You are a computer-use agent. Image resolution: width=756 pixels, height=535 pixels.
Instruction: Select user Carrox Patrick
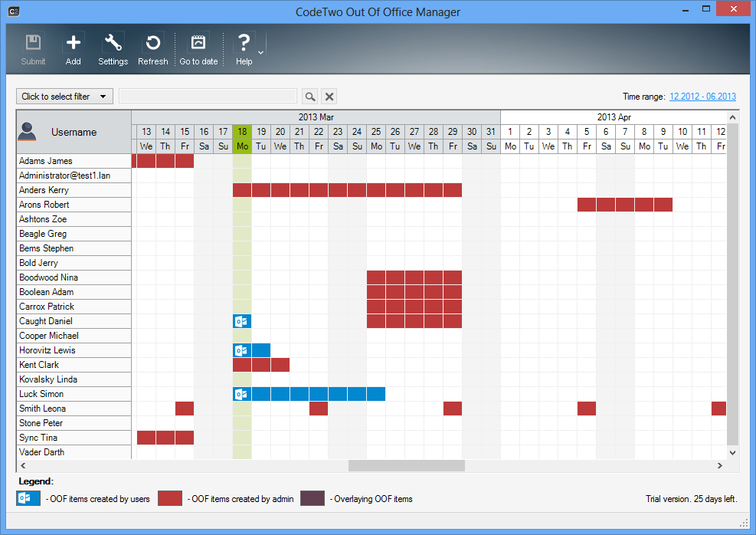point(74,307)
